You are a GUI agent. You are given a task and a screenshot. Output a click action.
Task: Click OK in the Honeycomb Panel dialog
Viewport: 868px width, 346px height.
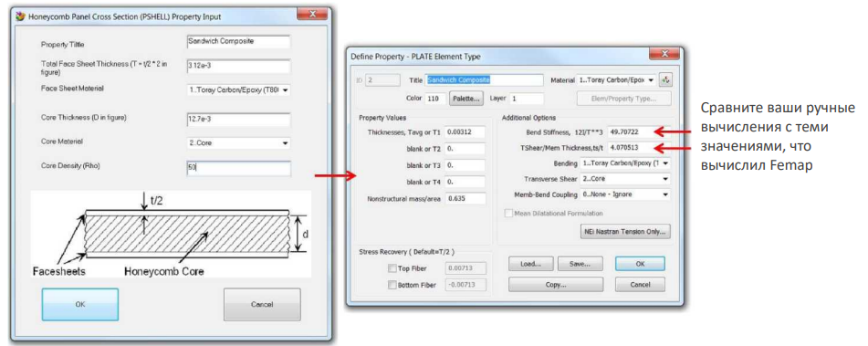[x=80, y=305]
